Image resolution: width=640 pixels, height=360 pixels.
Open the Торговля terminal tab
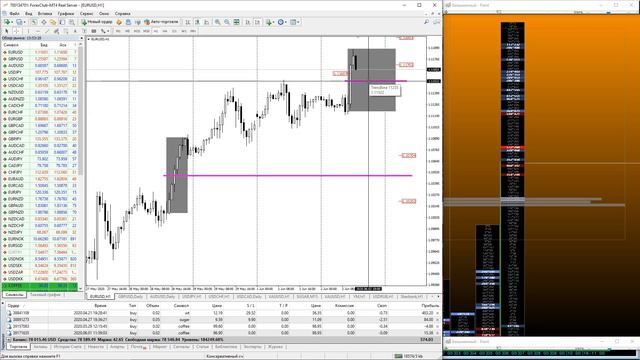18,347
